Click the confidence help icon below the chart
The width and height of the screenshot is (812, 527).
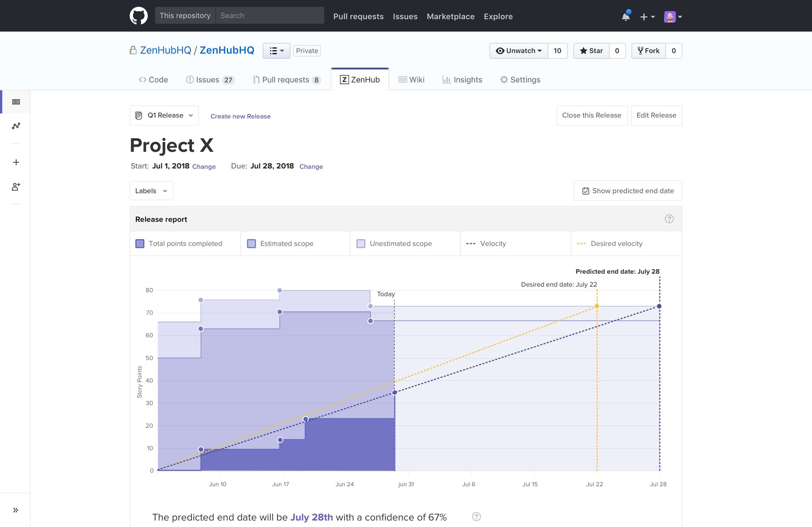pos(477,517)
